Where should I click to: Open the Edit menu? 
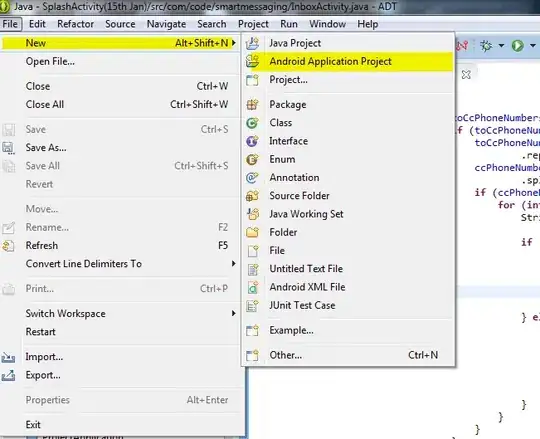click(37, 24)
